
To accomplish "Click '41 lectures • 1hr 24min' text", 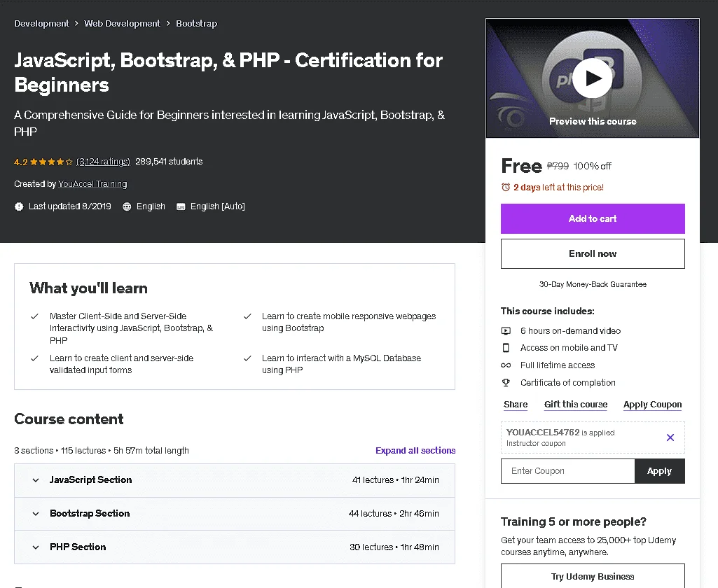I will pos(396,480).
